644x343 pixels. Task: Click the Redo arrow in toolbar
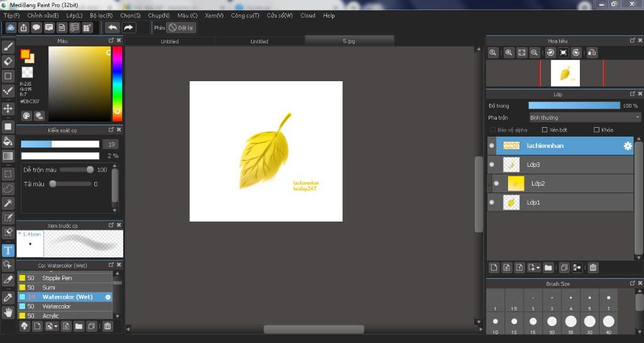pyautogui.click(x=128, y=28)
